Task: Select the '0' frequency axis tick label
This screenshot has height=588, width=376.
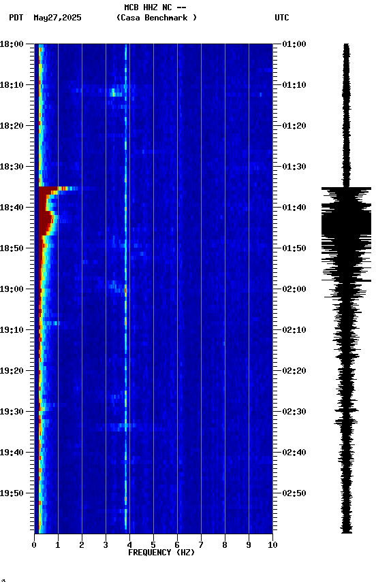Action: point(34,545)
